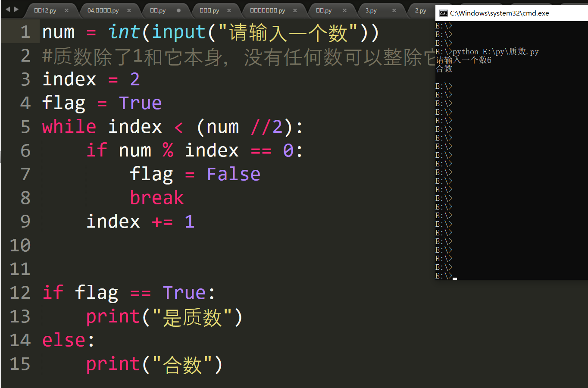This screenshot has width=588, height=388.
Task: Close the tab ending in 12.py
Action: point(66,10)
